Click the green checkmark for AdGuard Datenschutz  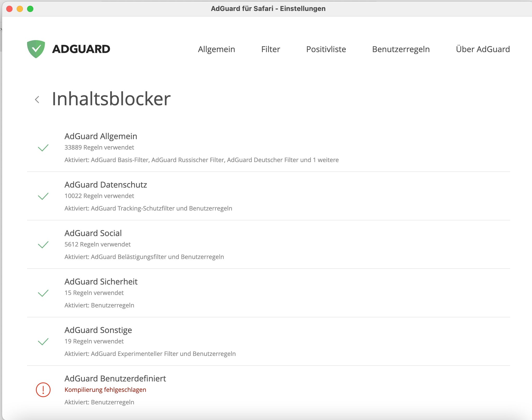[43, 196]
